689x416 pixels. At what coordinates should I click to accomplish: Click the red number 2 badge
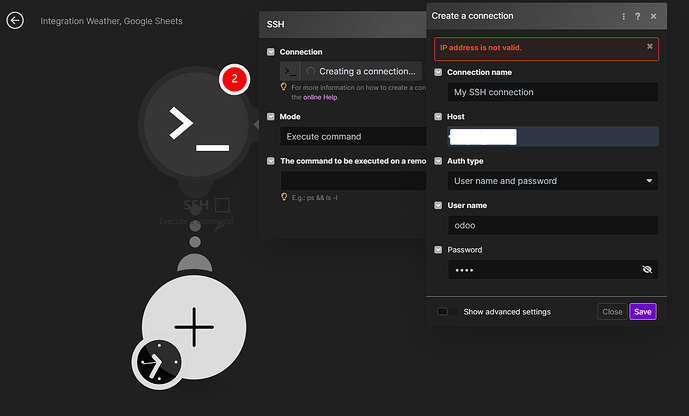(235, 79)
